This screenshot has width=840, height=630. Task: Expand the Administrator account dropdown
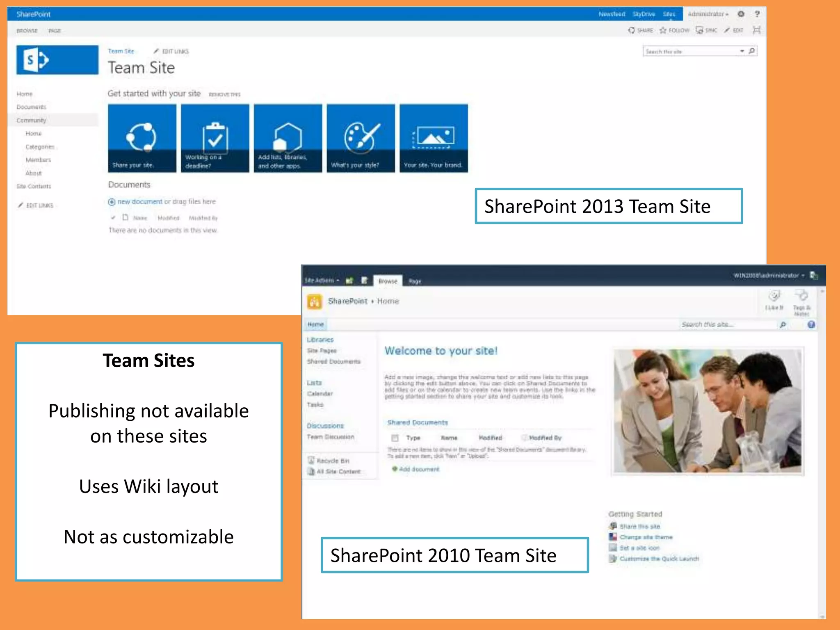tap(708, 14)
